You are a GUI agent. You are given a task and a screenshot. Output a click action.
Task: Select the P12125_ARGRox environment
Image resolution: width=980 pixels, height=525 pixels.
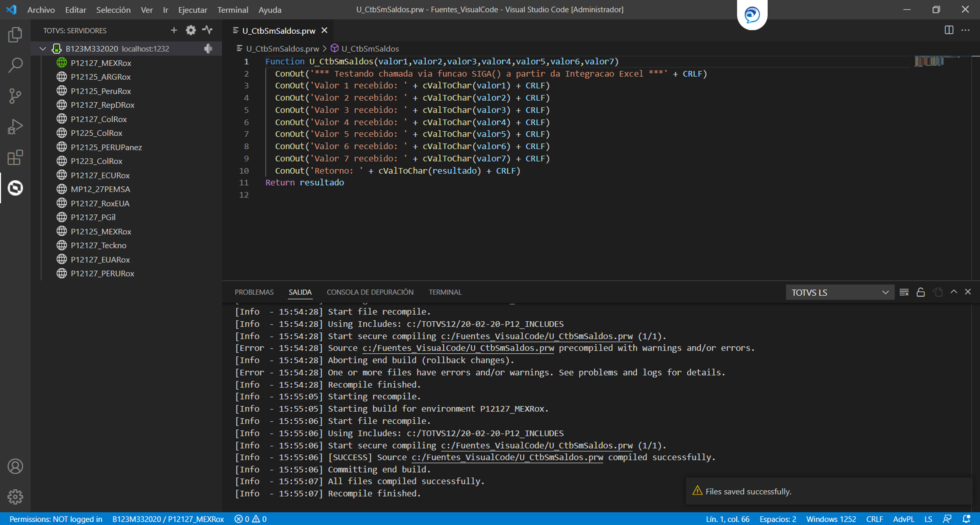point(100,77)
